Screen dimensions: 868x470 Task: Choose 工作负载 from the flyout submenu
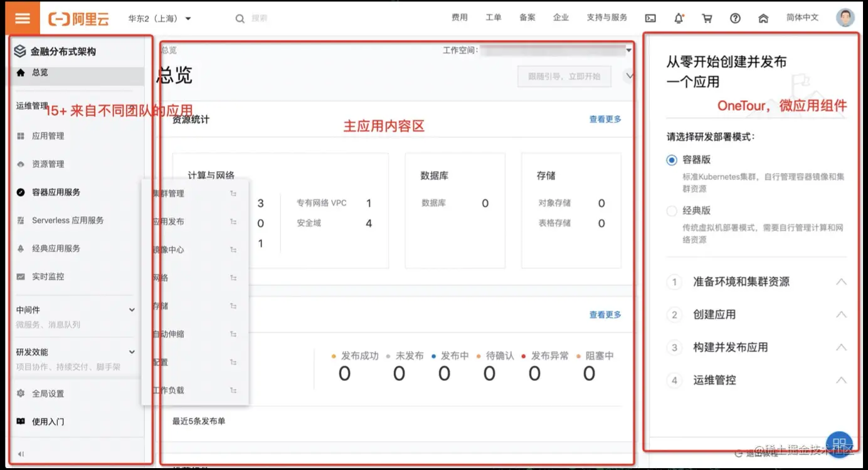(168, 390)
